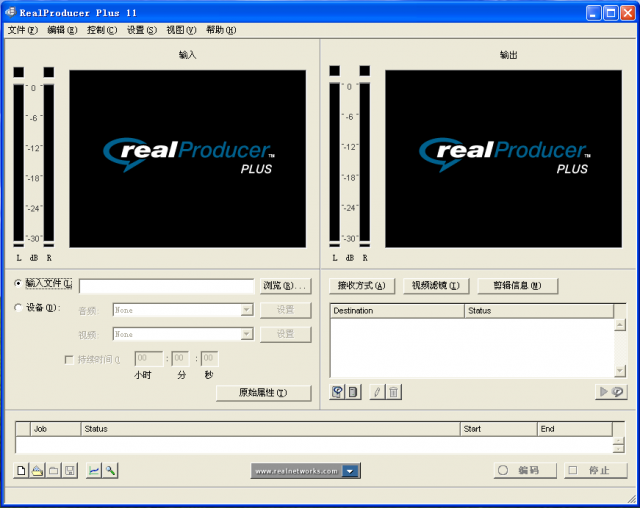Viewport: 640px width, 508px height.
Task: Click the input left channel audio meter
Action: [19, 163]
